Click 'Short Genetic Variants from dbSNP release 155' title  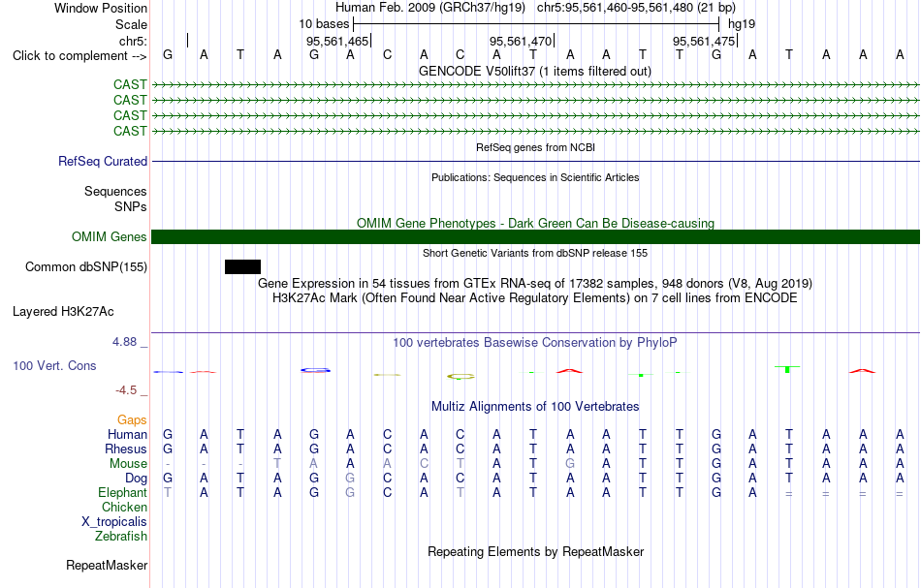click(x=535, y=254)
